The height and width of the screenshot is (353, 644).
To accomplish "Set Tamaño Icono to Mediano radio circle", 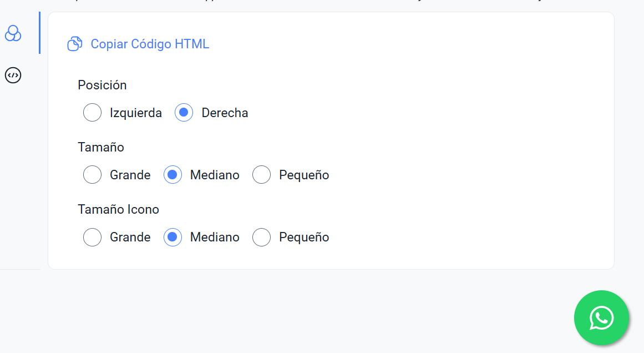I will coord(173,237).
